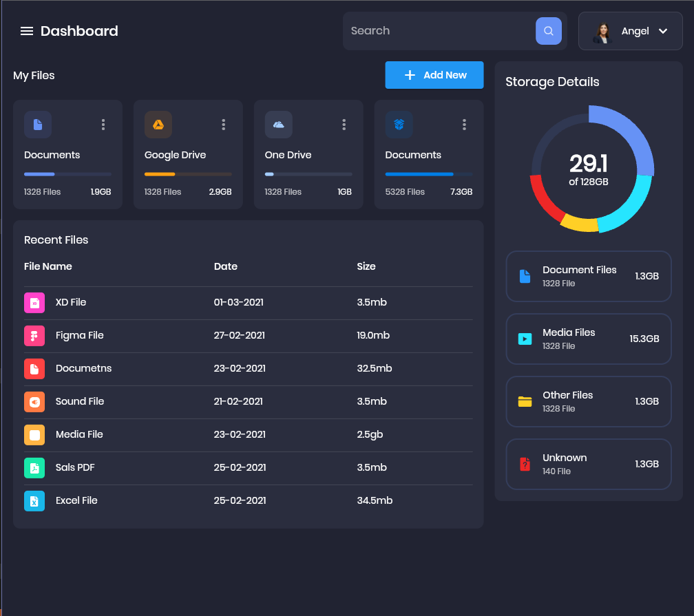This screenshot has width=694, height=616.
Task: Open the Document Files storage card
Action: [x=589, y=277]
